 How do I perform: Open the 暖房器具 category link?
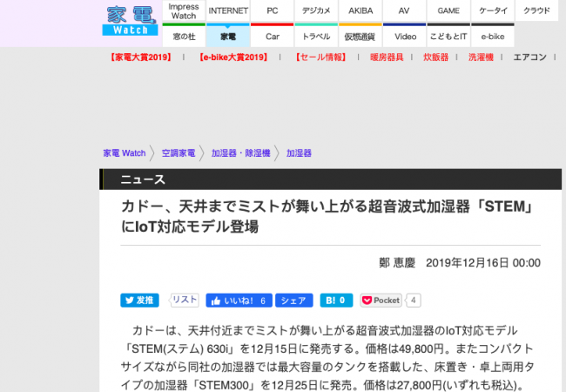(x=387, y=57)
